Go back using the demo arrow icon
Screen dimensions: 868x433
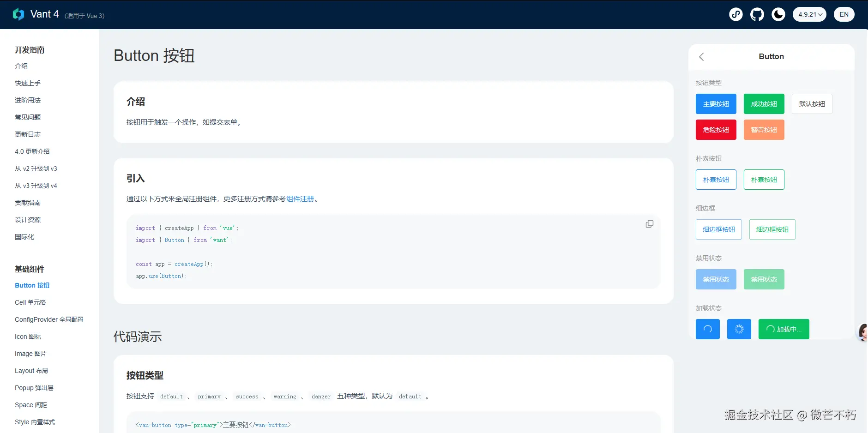click(701, 57)
